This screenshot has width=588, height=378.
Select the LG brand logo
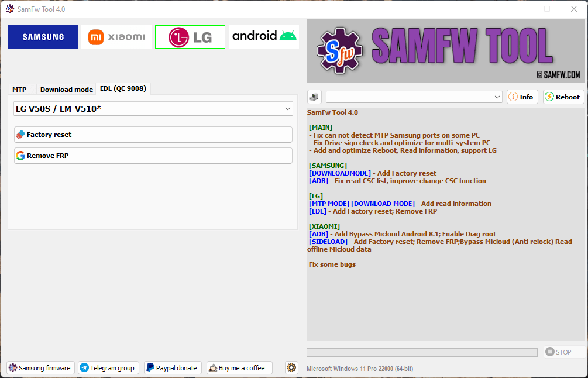coord(190,37)
